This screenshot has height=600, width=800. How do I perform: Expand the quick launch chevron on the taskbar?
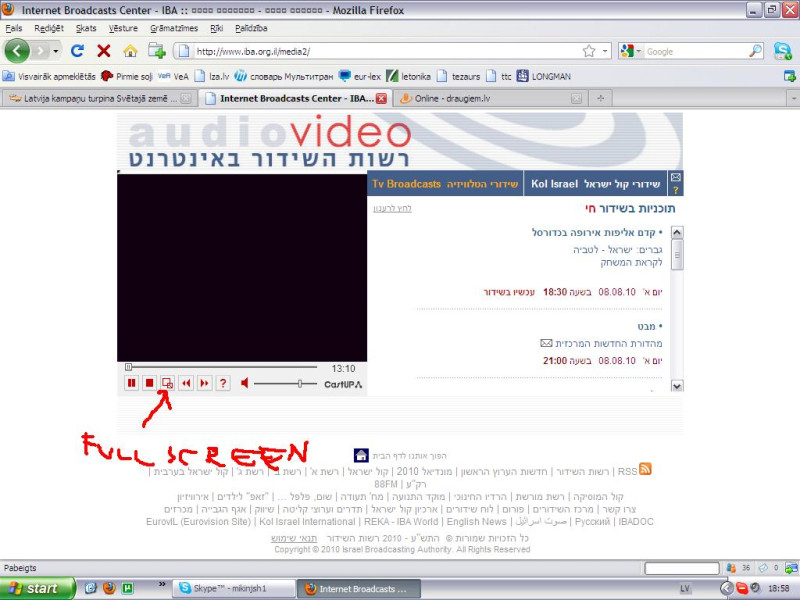coord(162,584)
